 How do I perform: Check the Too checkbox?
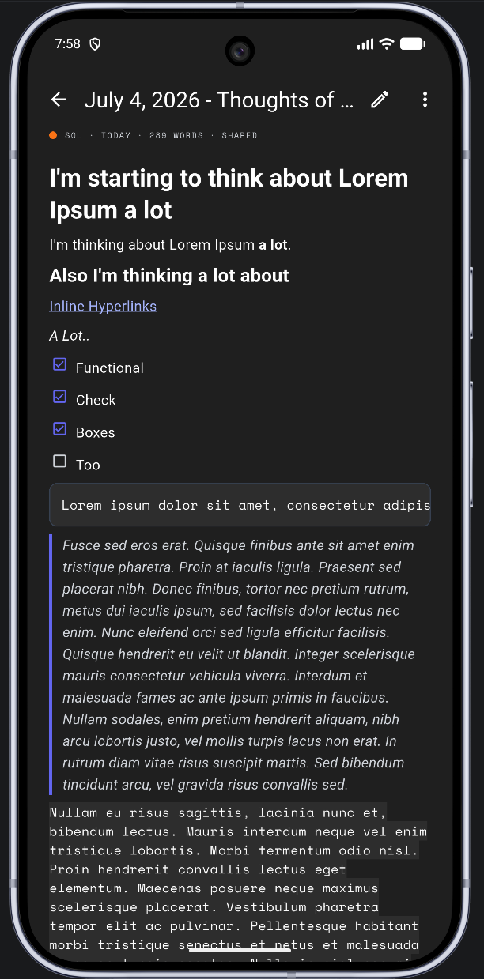click(59, 462)
